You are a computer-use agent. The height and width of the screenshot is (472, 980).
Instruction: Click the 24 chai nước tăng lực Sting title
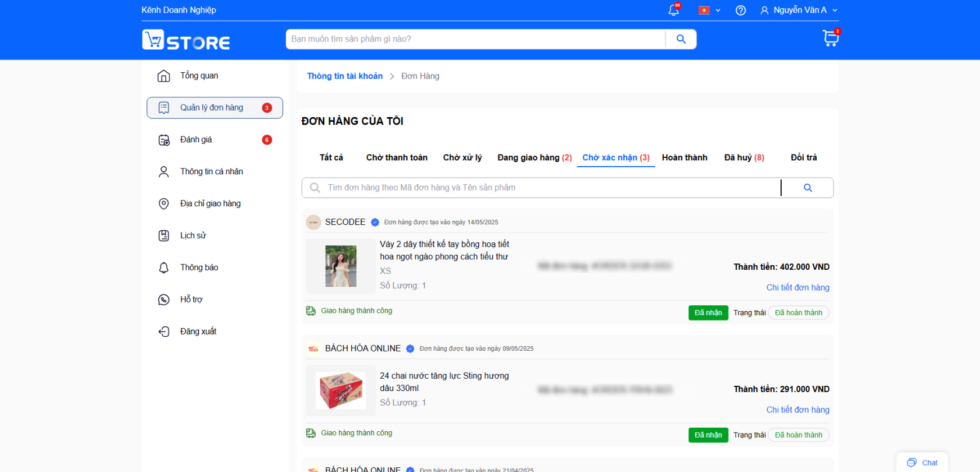pos(444,382)
